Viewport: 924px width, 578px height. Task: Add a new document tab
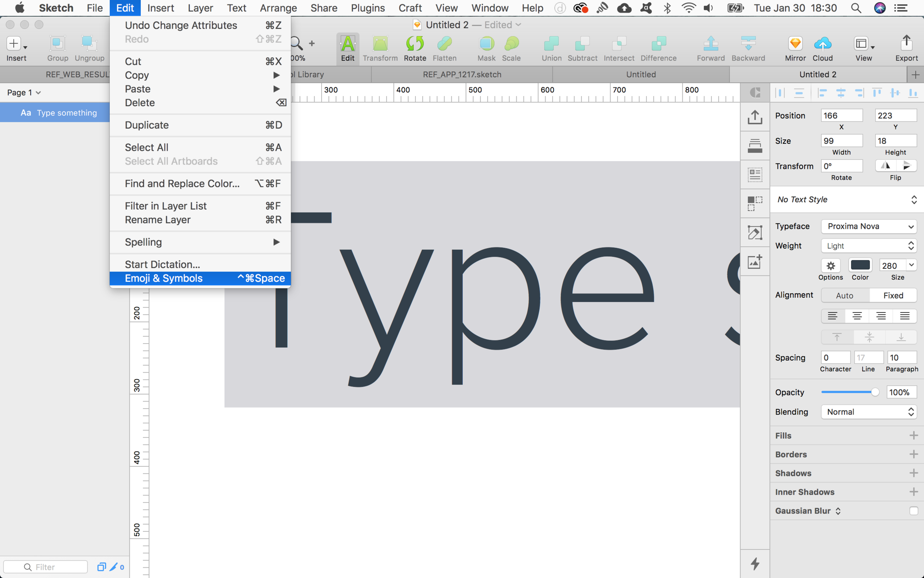[x=915, y=75]
